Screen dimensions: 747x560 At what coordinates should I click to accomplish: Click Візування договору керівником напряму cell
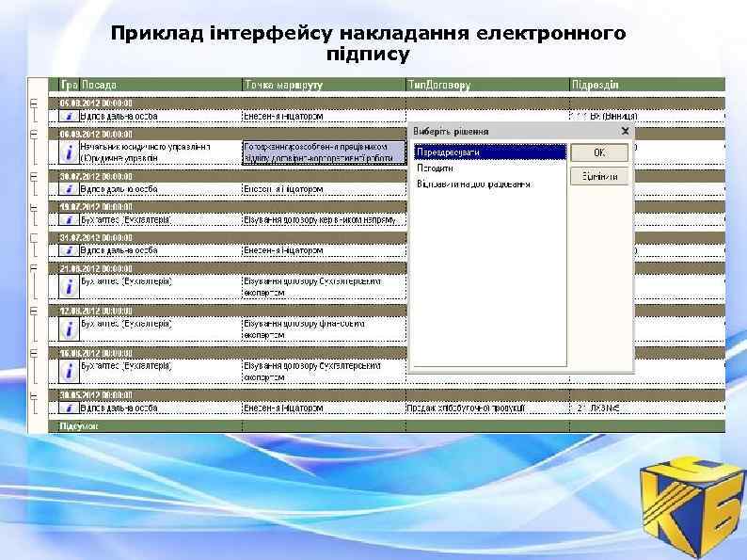(x=324, y=219)
